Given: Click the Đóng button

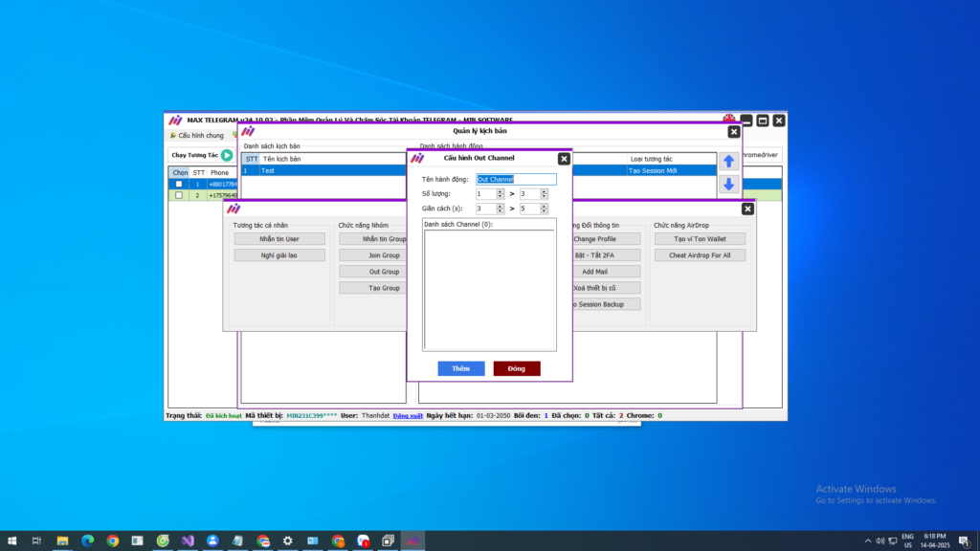Looking at the screenshot, I should [x=517, y=368].
